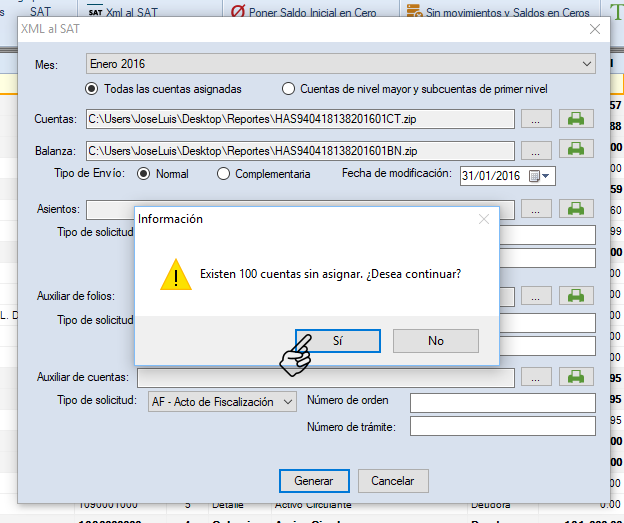This screenshot has width=624, height=523.
Task: Select Cuentas de nivel mayor radio option
Action: 289,89
